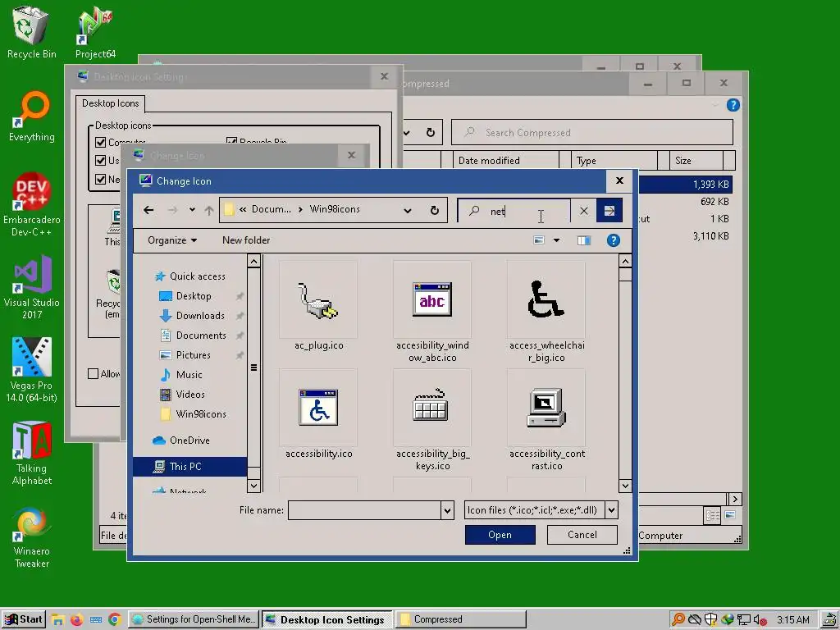Click the Open button
The height and width of the screenshot is (630, 840).
(500, 535)
